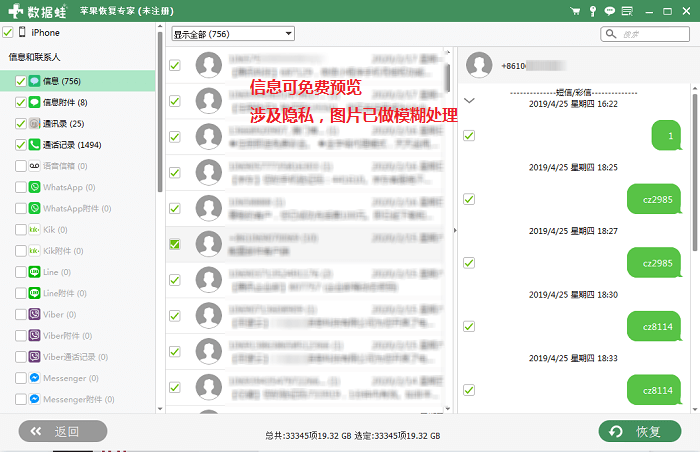Screen dimensions: 700x452
Task: Check the 语音信箱 (0) checkbox
Action: [x=21, y=166]
